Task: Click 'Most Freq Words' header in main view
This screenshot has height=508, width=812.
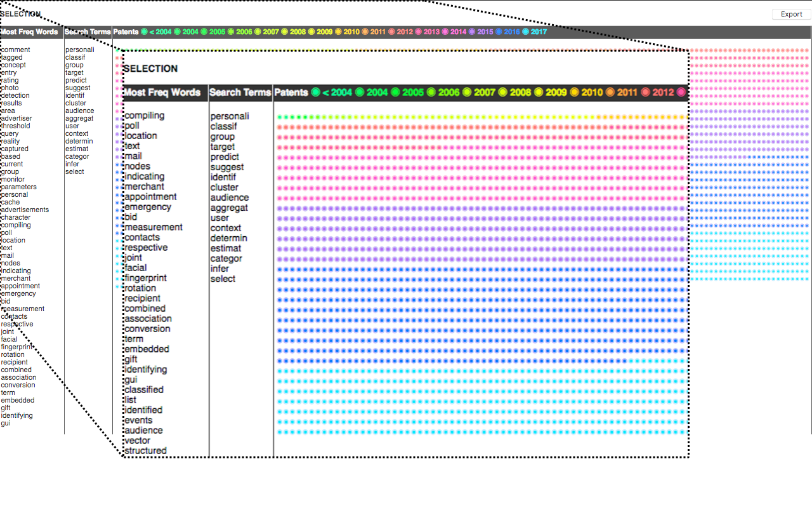Action: [x=29, y=32]
